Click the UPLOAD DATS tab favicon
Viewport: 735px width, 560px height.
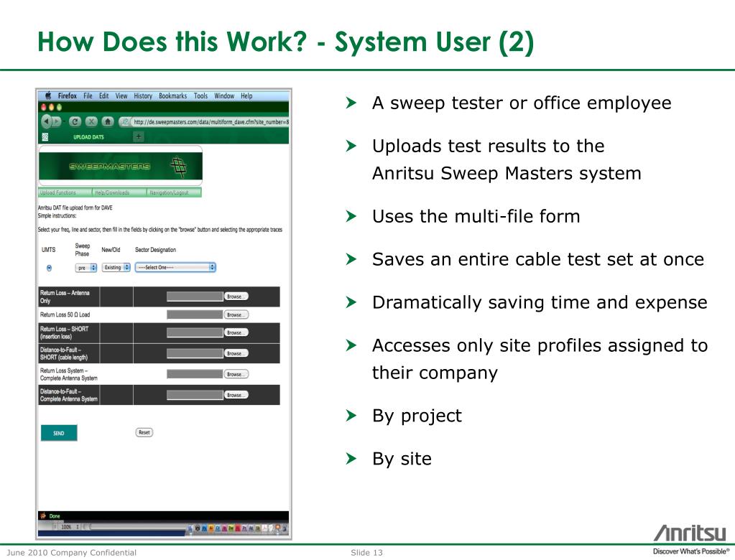pyautogui.click(x=45, y=136)
